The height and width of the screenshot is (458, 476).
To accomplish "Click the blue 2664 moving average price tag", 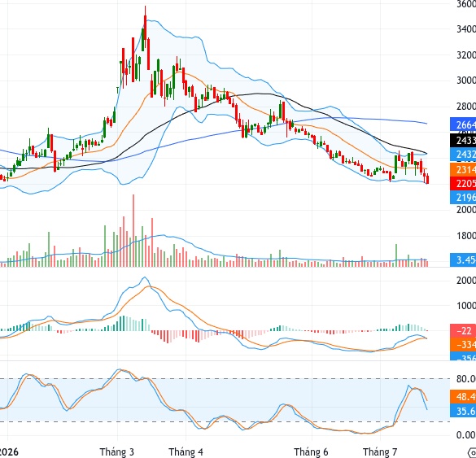I will point(463,124).
